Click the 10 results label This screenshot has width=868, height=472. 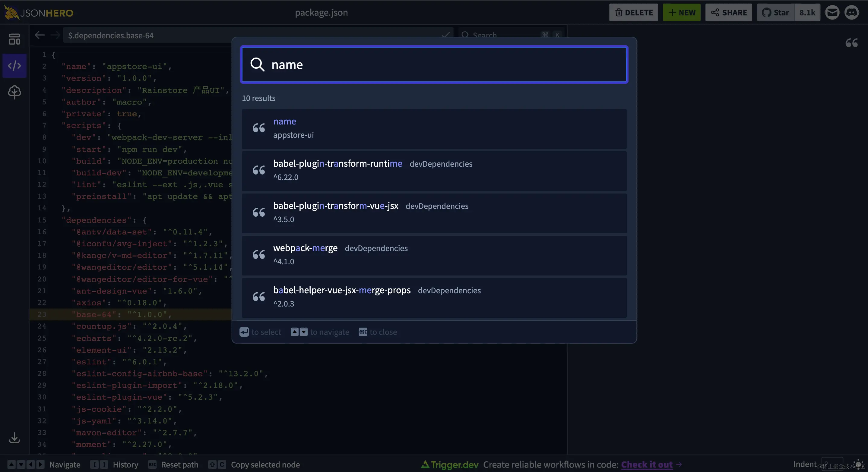point(258,98)
